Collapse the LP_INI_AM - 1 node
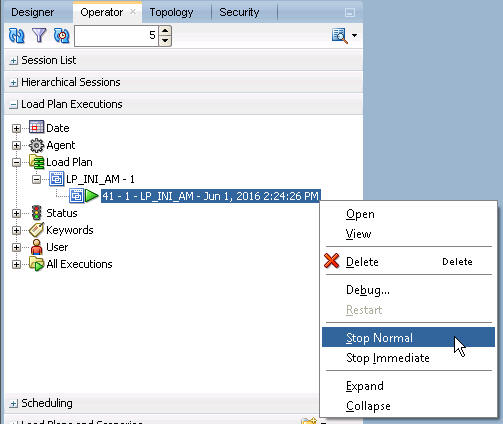This screenshot has height=424, width=503. pos(36,179)
